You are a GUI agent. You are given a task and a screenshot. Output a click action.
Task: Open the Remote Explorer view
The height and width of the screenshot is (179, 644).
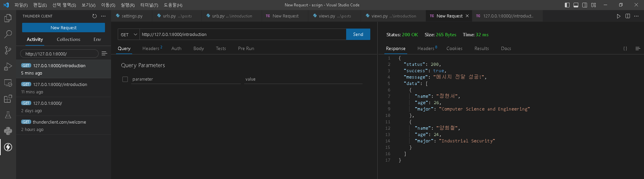point(8,83)
